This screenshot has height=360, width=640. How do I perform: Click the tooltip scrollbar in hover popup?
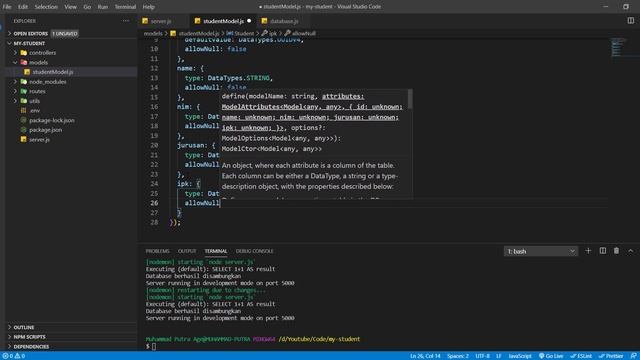click(410, 99)
